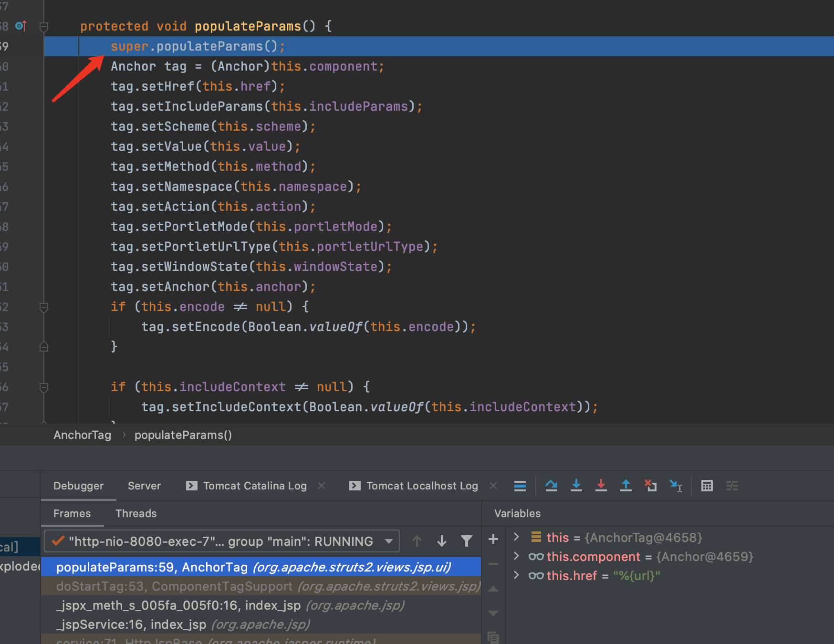Click Run to Cursor icon
The image size is (834, 644).
click(676, 486)
